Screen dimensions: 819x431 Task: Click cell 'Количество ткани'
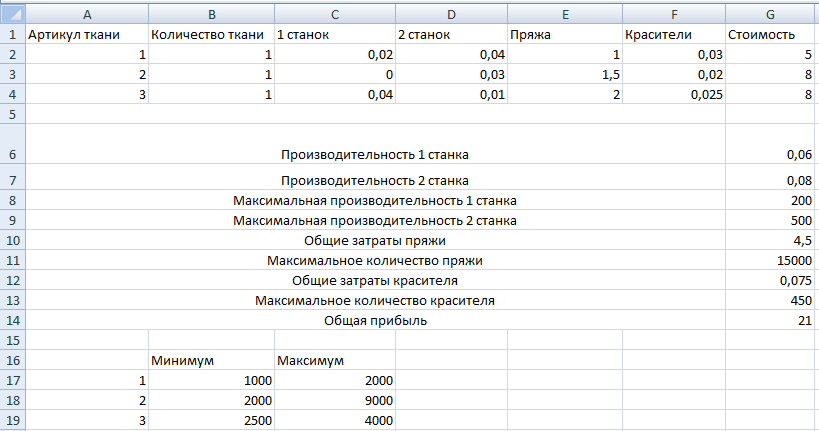212,34
